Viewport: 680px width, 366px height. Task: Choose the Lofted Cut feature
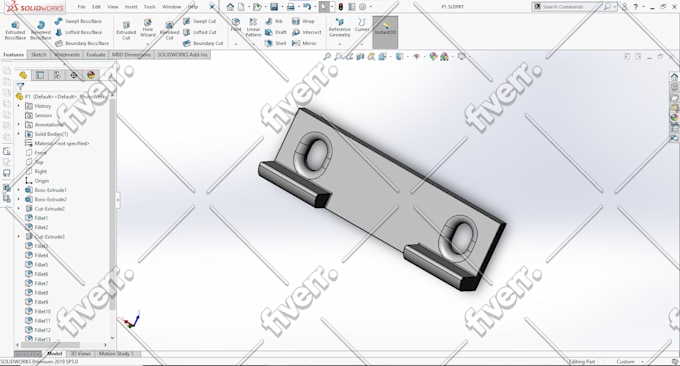point(199,32)
